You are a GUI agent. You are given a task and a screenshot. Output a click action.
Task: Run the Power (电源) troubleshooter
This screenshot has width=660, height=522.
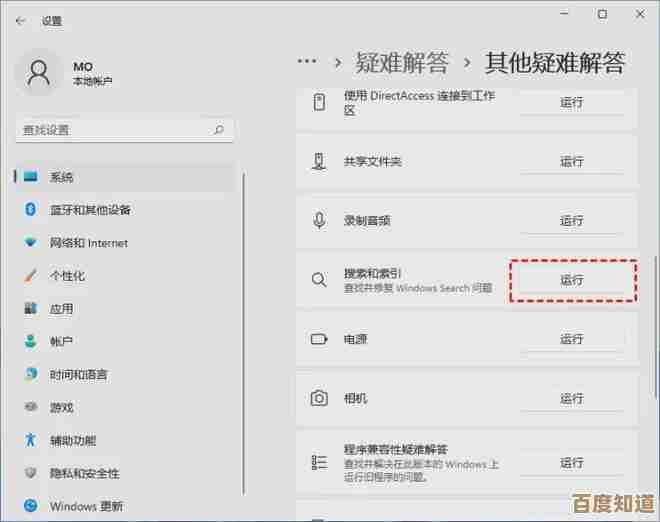(572, 339)
